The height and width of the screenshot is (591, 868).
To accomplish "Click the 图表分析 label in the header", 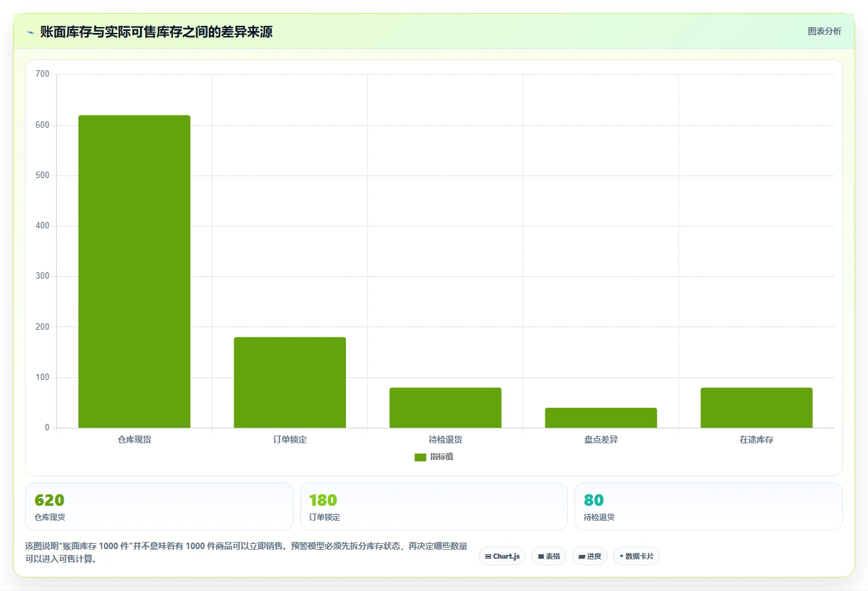I will click(x=824, y=31).
